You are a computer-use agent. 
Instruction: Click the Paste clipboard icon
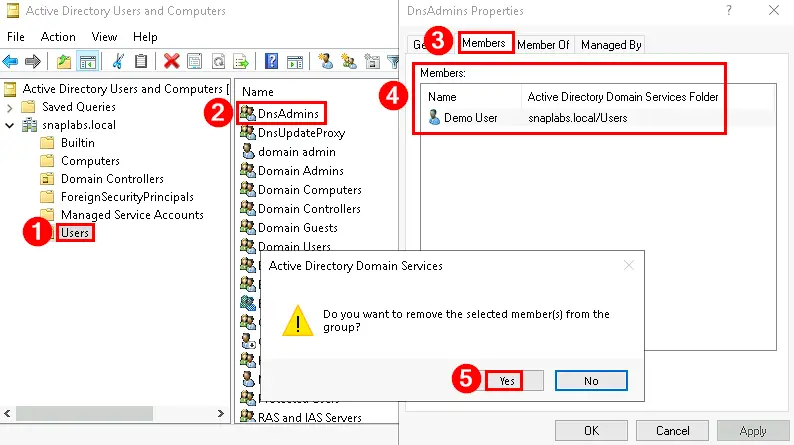141,62
